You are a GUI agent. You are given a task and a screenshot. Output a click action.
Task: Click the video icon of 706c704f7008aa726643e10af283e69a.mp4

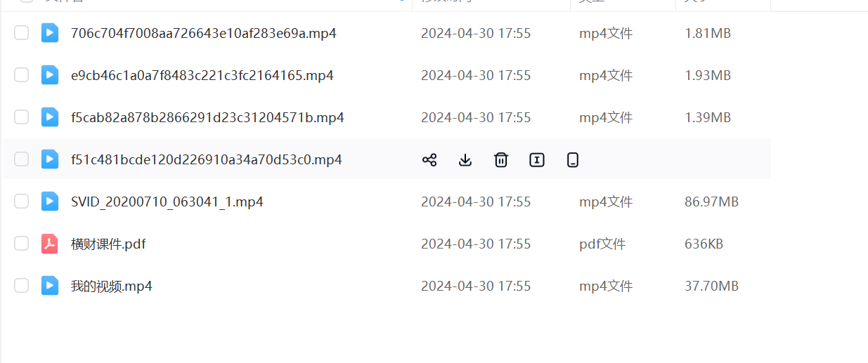click(x=50, y=33)
